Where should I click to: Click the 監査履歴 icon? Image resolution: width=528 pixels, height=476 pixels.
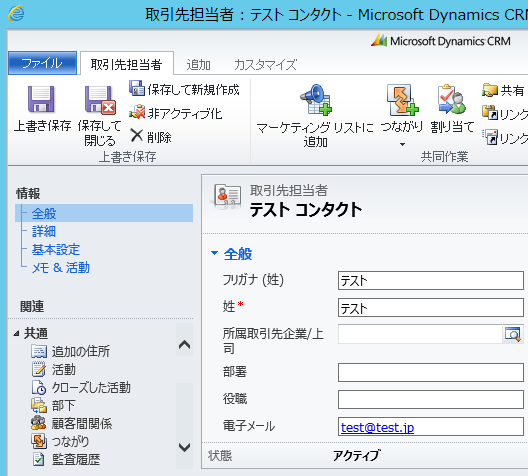click(39, 459)
